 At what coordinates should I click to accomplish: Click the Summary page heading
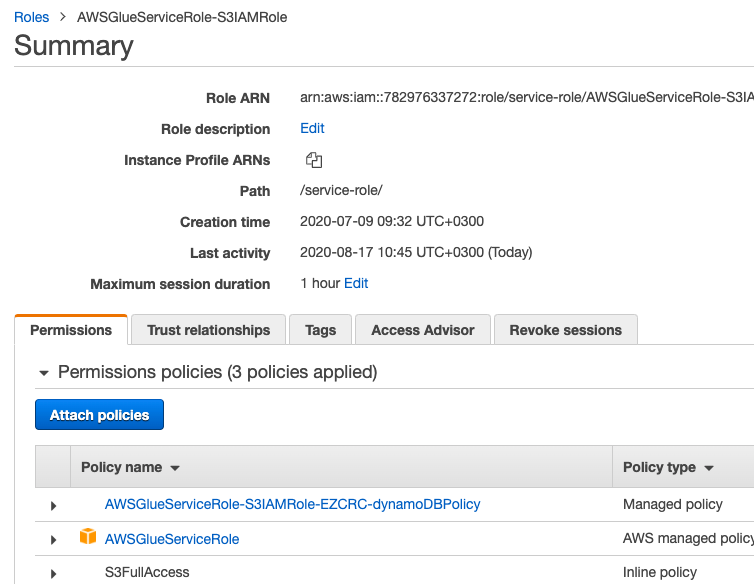[x=74, y=46]
